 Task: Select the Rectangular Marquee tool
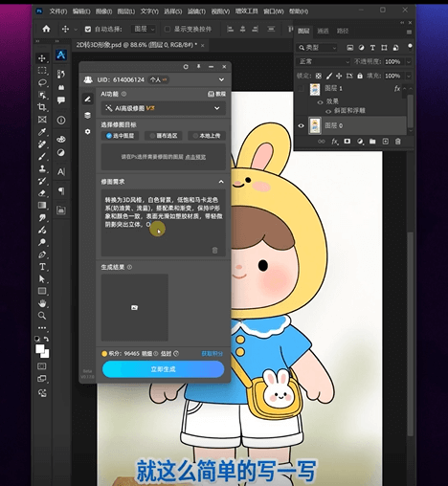(42, 71)
